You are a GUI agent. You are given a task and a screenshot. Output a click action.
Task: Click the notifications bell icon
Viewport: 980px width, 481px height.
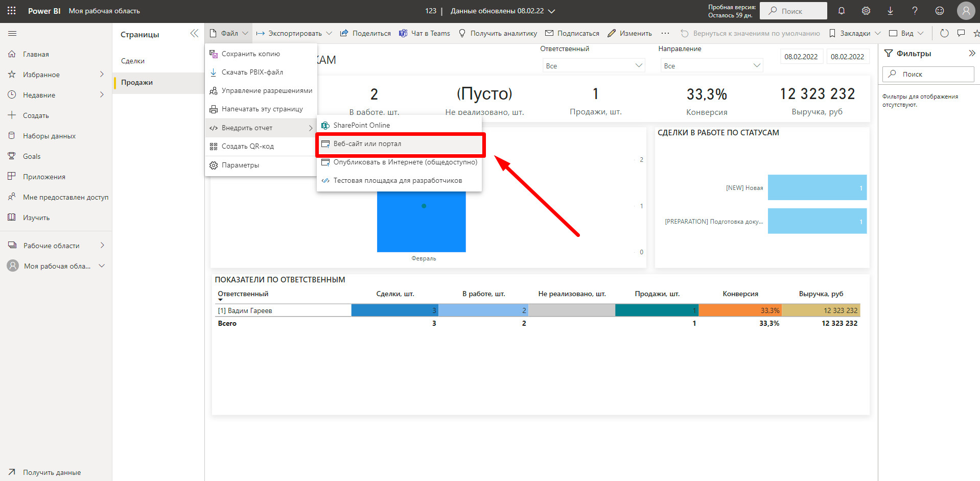coord(842,11)
